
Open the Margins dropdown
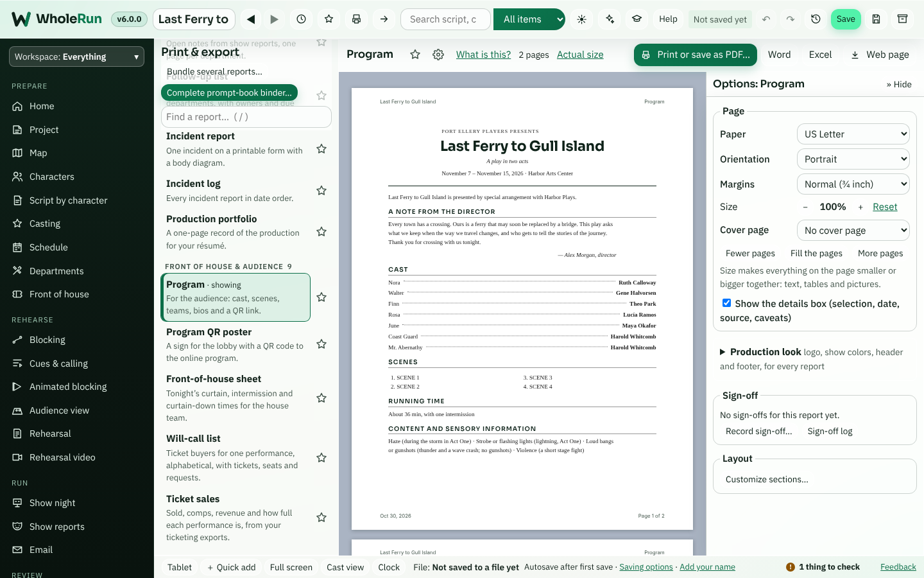(853, 184)
